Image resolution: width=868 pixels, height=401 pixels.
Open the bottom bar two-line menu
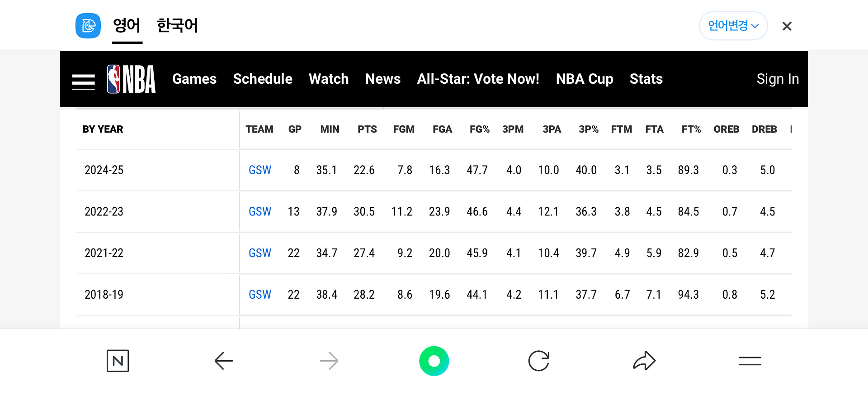coord(750,361)
